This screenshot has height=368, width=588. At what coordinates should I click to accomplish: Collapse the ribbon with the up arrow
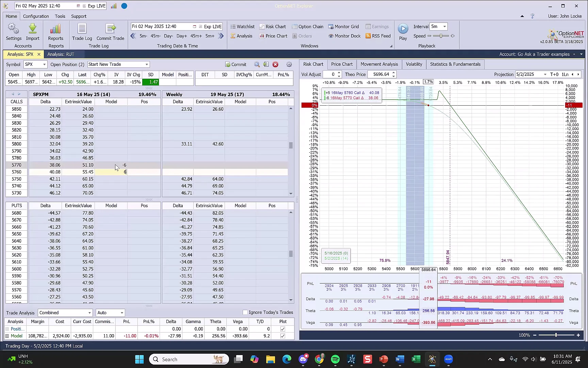pos(522,16)
